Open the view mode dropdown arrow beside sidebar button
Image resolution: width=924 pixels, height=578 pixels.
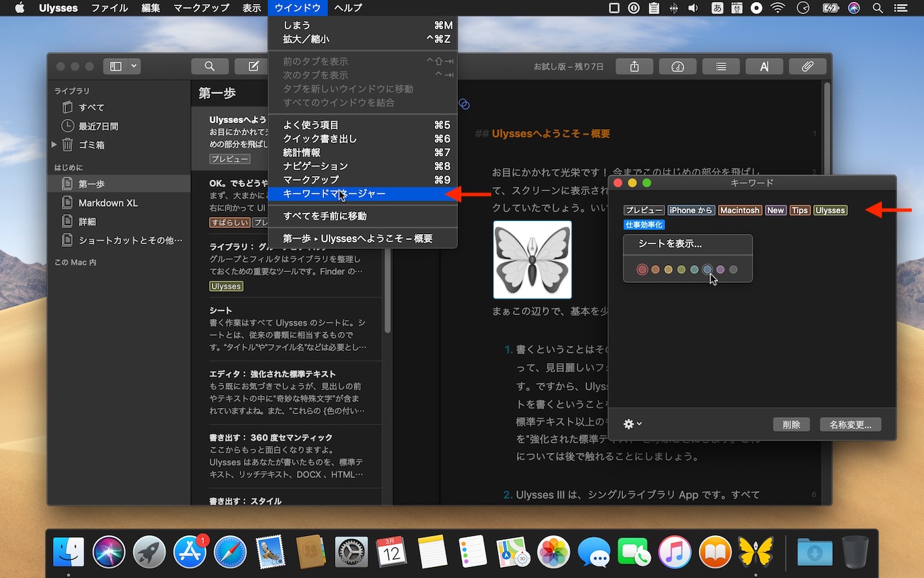tap(134, 67)
